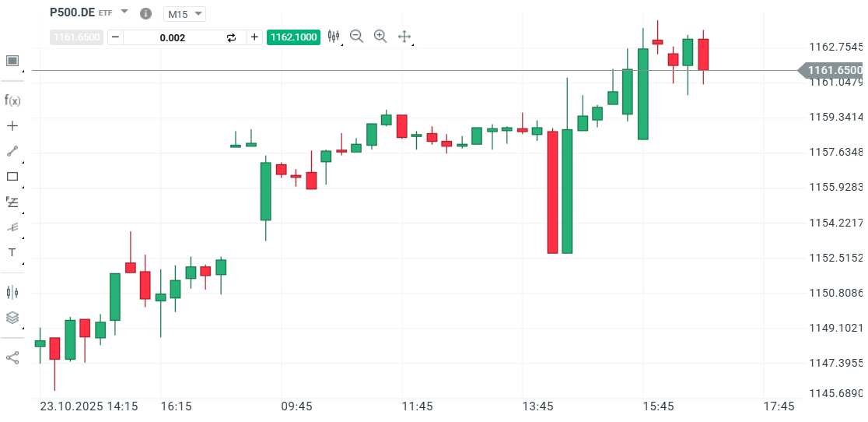This screenshot has height=422, width=868.
Task: Click the grey sell price 1161.6500 button
Action: pyautogui.click(x=76, y=37)
